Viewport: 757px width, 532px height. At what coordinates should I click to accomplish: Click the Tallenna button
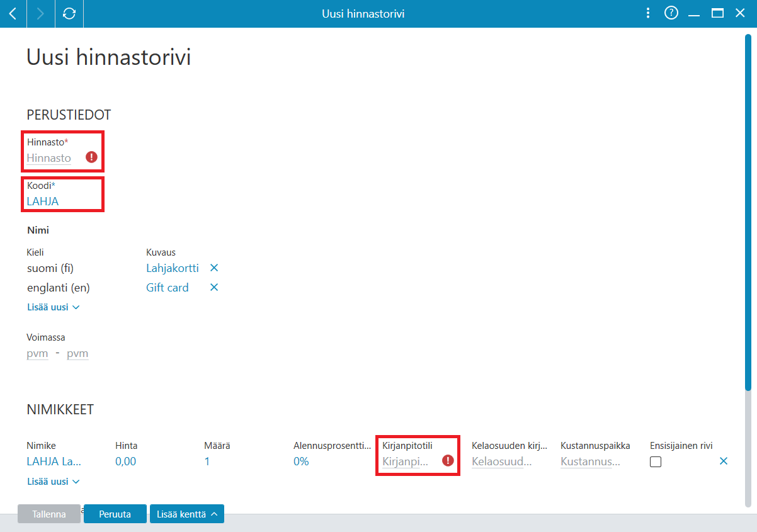(49, 514)
